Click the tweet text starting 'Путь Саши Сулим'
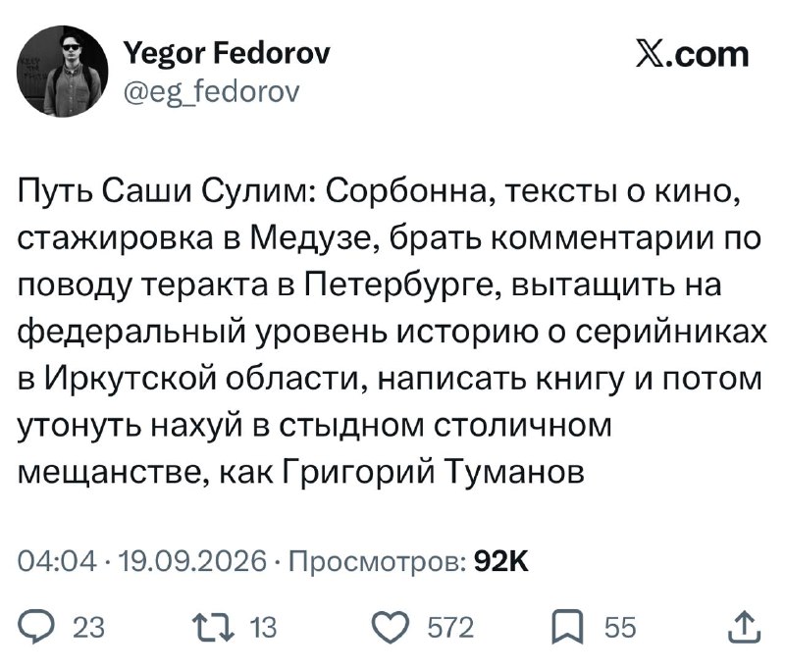Screen dimensions: 785x672 (x=392, y=332)
